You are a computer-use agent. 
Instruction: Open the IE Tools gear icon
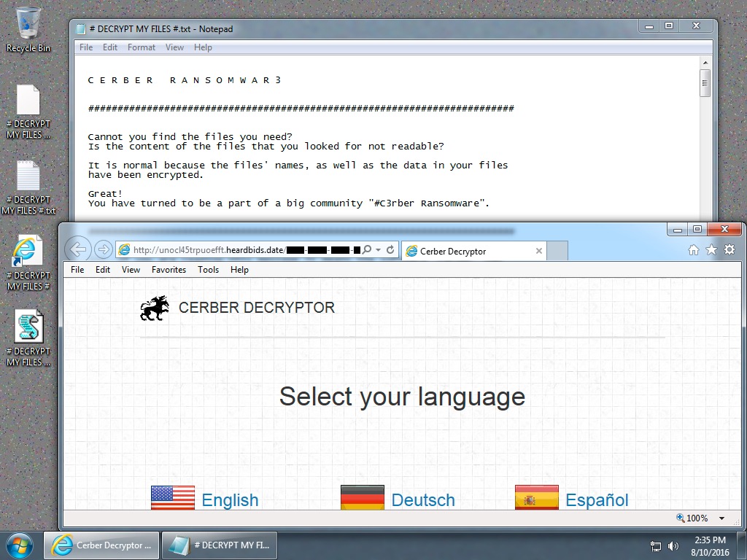coord(729,250)
